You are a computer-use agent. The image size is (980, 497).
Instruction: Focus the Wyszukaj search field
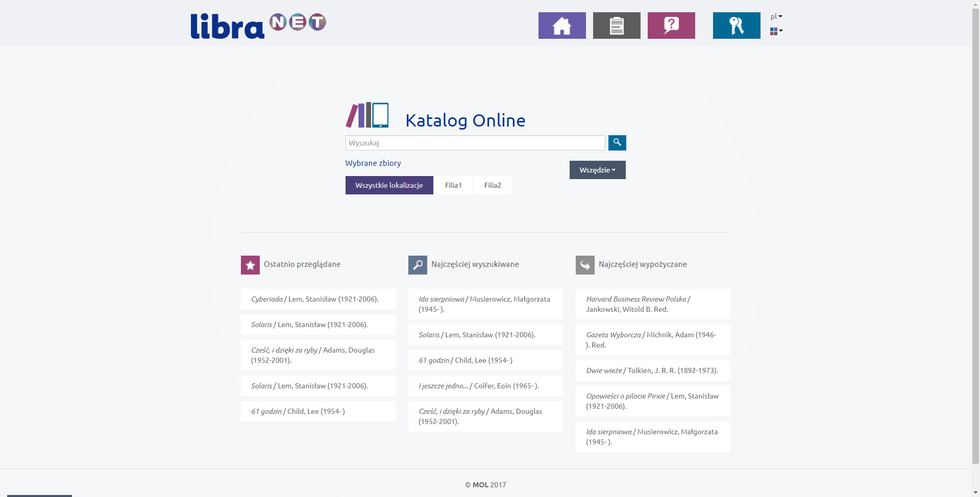tap(475, 143)
